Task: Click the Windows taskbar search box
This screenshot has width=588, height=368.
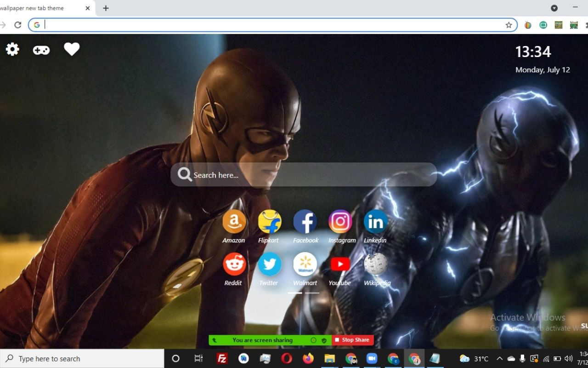Action: [82, 358]
